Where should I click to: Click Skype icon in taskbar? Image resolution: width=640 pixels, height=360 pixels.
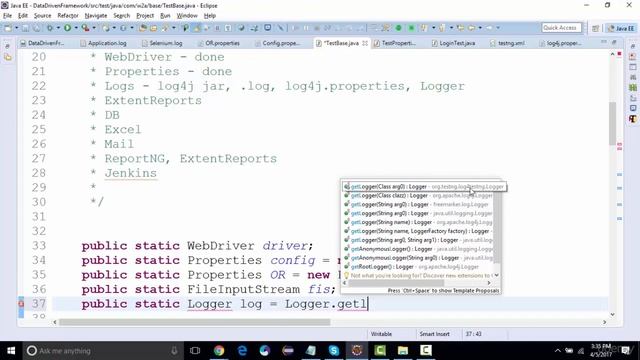(x=333, y=351)
